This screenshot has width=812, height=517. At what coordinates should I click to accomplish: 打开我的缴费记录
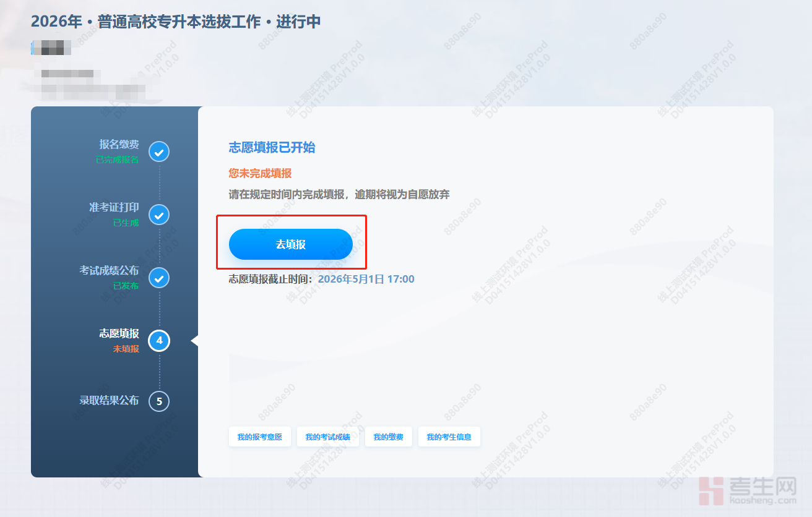[x=388, y=437]
